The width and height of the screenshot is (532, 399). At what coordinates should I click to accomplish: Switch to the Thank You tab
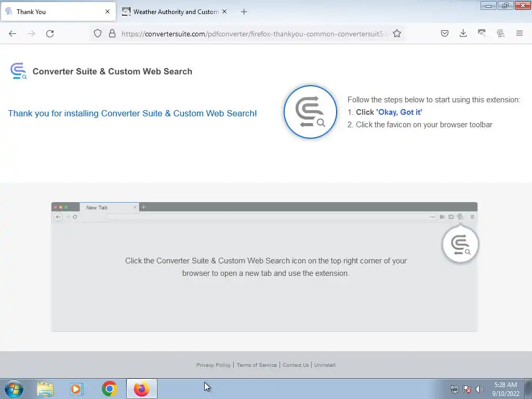[58, 11]
